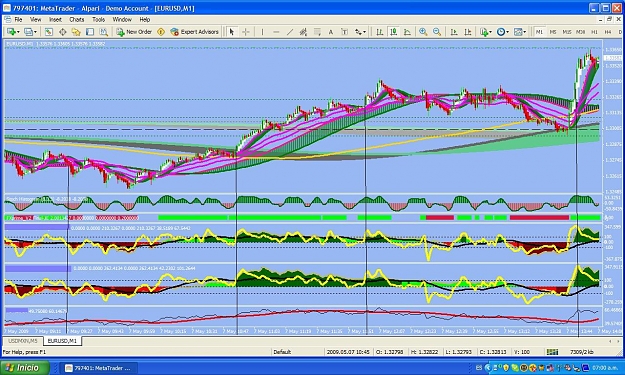Open the Templates dropdown

click(x=520, y=32)
